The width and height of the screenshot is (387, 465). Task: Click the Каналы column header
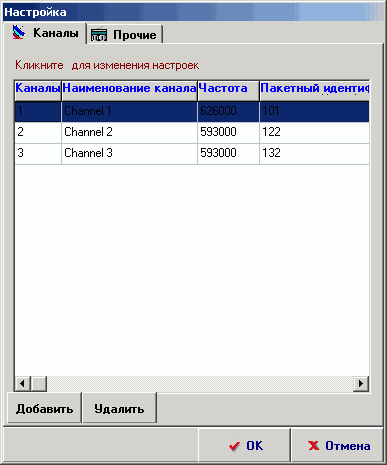pos(38,90)
